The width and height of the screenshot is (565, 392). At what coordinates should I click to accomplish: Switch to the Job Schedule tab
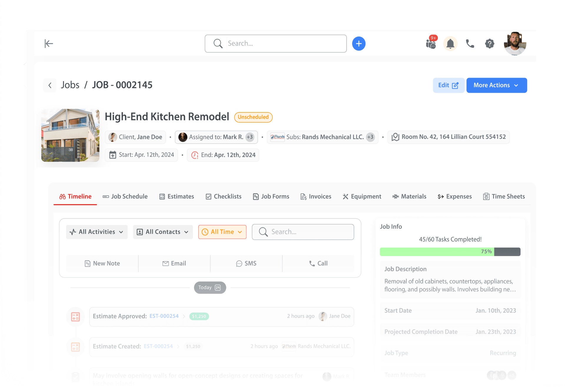125,197
